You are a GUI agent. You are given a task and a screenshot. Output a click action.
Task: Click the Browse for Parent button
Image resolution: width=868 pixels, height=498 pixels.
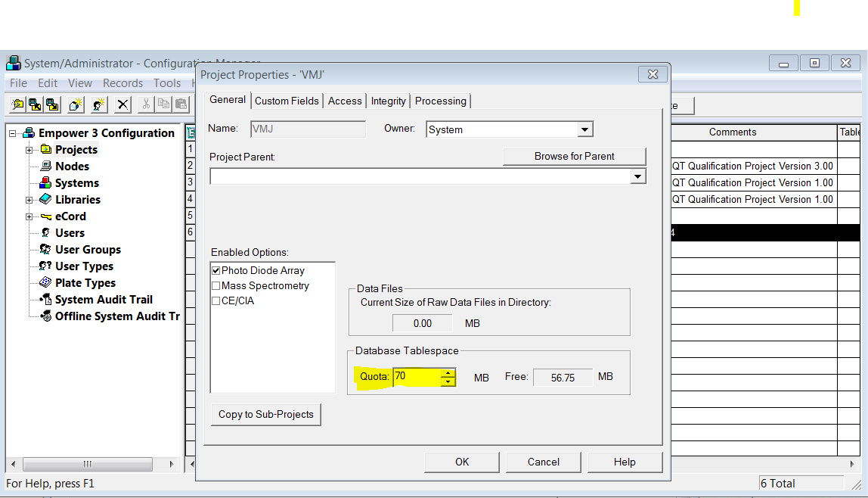(574, 156)
